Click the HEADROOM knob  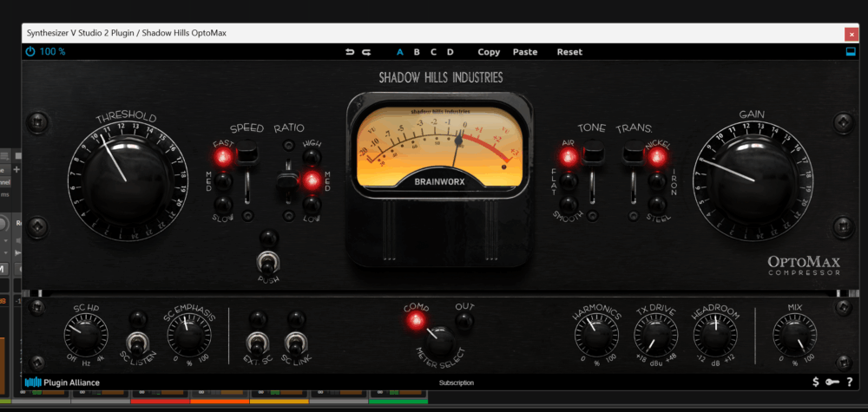pyautogui.click(x=714, y=337)
